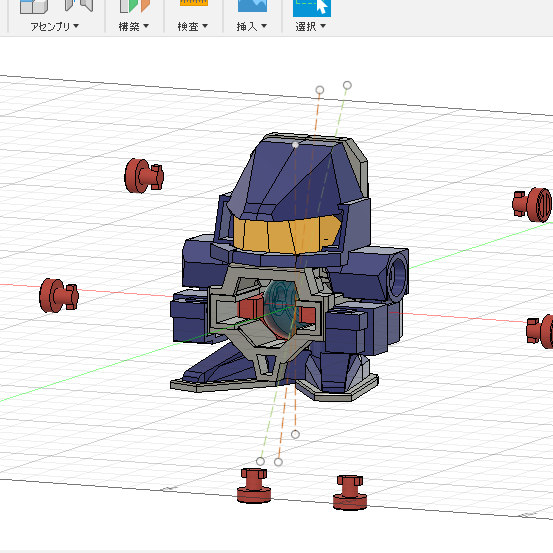
Task: Open the アセンブリ dropdown menu
Action: pos(55,26)
